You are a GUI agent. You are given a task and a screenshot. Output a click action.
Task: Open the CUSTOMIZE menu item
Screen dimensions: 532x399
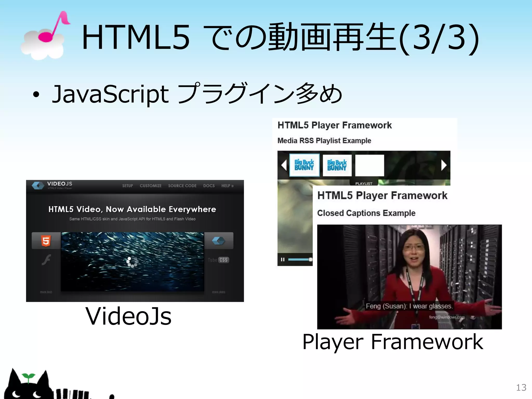151,186
